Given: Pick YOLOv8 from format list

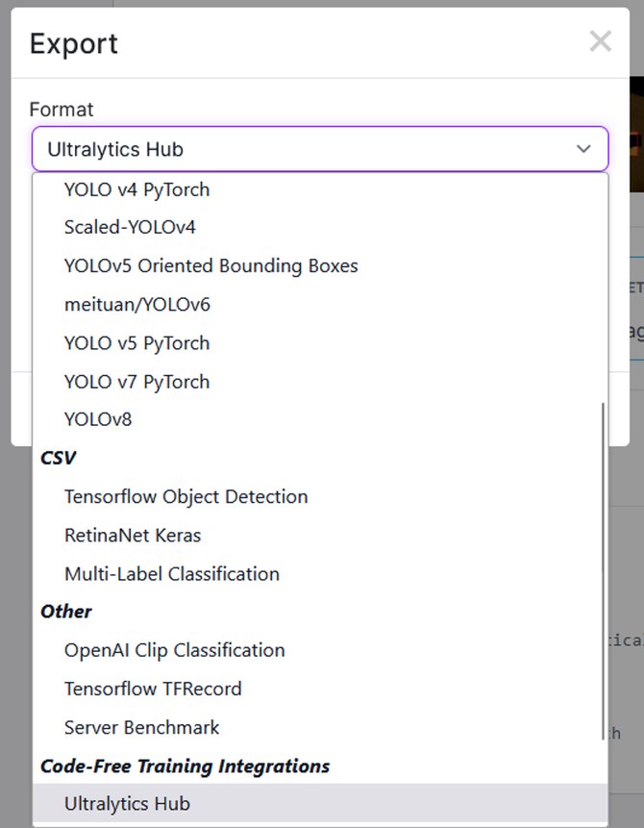Looking at the screenshot, I should click(x=98, y=420).
